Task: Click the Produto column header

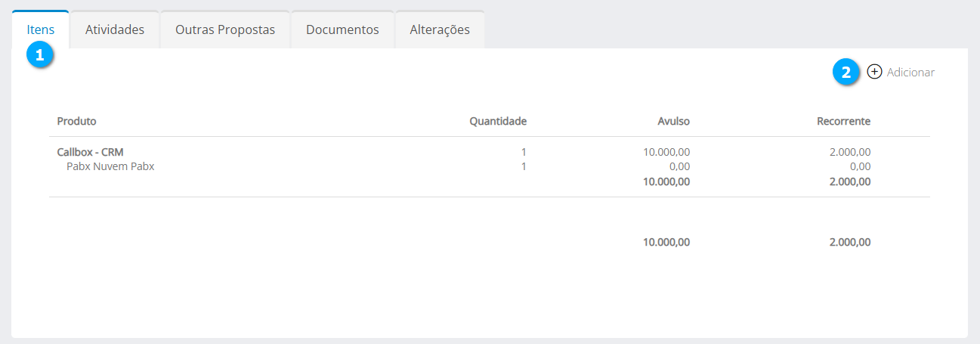Action: tap(76, 121)
